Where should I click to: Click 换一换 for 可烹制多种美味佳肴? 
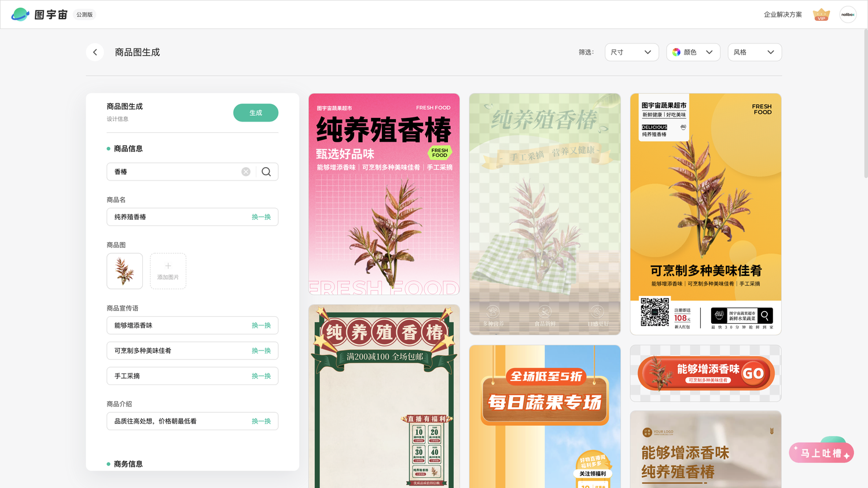pos(261,351)
